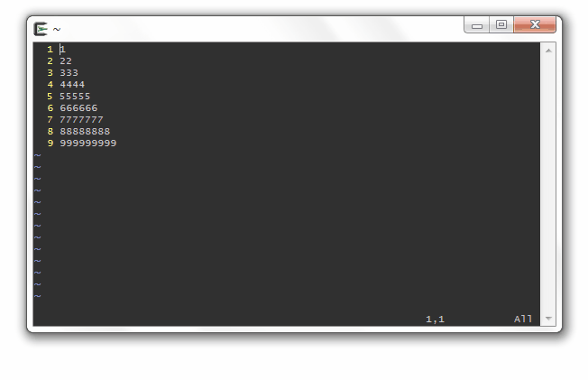Image resolution: width=588 pixels, height=380 pixels.
Task: Close the terminal window
Action: (x=535, y=24)
